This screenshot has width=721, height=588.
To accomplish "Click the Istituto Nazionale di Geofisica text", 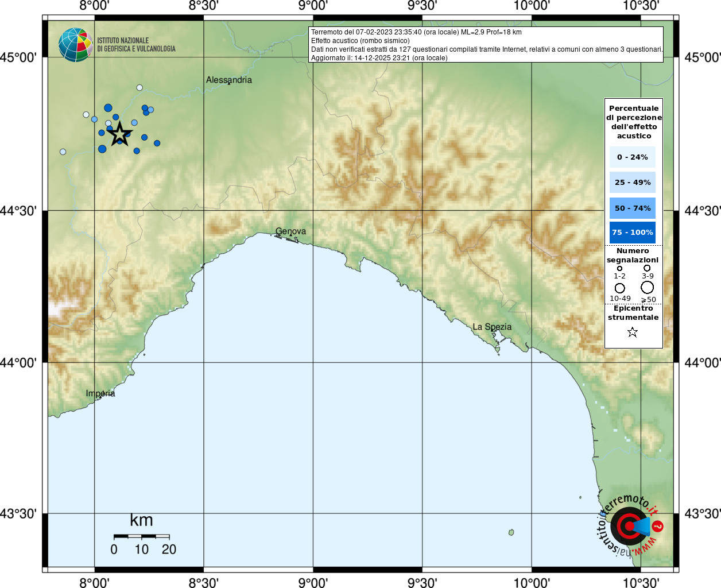I will [x=136, y=45].
